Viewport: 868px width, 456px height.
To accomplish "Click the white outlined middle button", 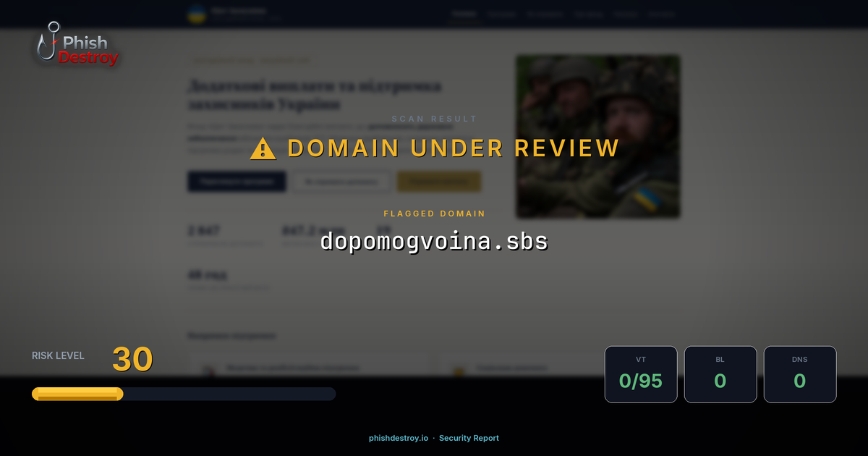I will pyautogui.click(x=341, y=181).
